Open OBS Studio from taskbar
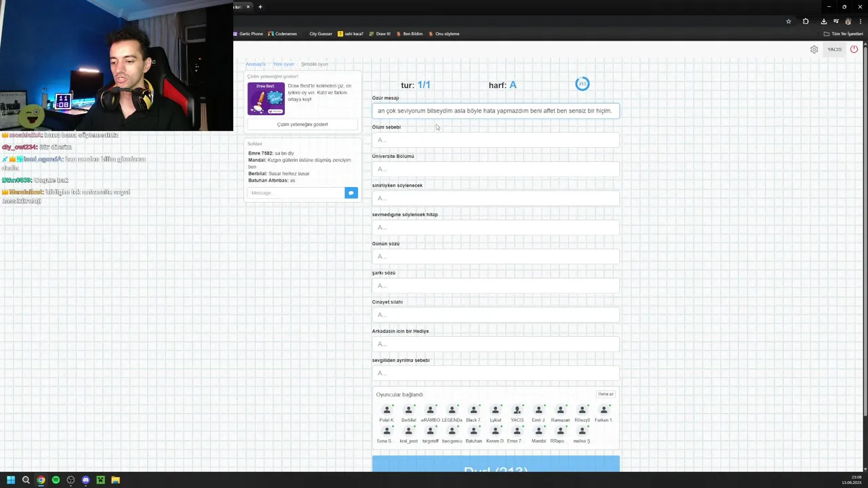 pyautogui.click(x=71, y=480)
